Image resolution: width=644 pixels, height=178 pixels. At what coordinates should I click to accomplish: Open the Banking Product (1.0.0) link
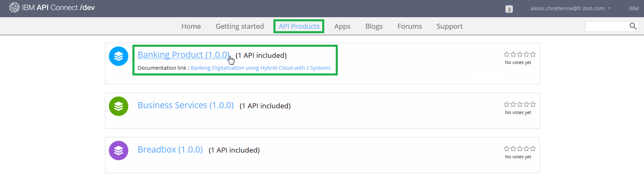point(184,55)
